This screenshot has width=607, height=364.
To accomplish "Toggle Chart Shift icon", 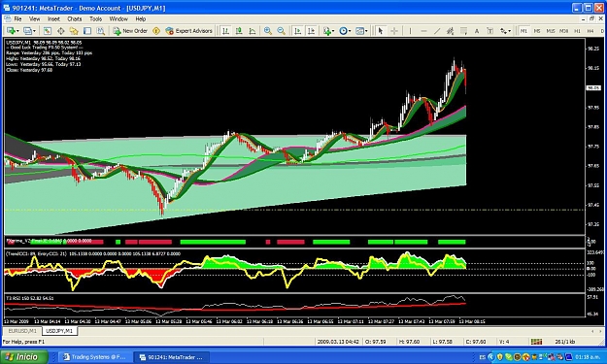I will (311, 31).
